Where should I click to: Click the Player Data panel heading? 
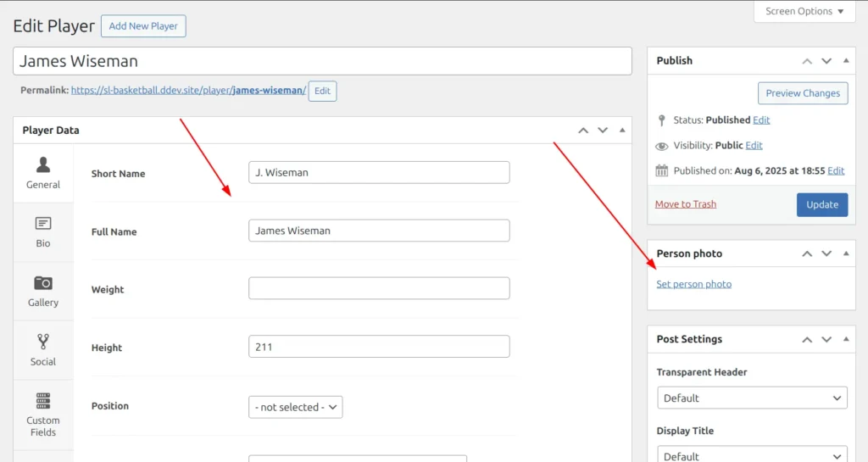(x=51, y=131)
